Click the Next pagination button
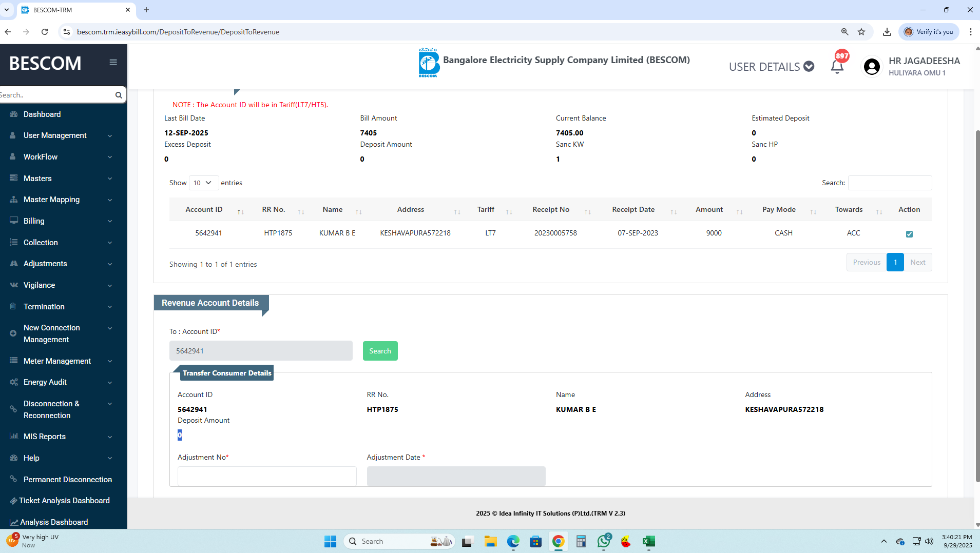980x553 pixels. pyautogui.click(x=917, y=262)
